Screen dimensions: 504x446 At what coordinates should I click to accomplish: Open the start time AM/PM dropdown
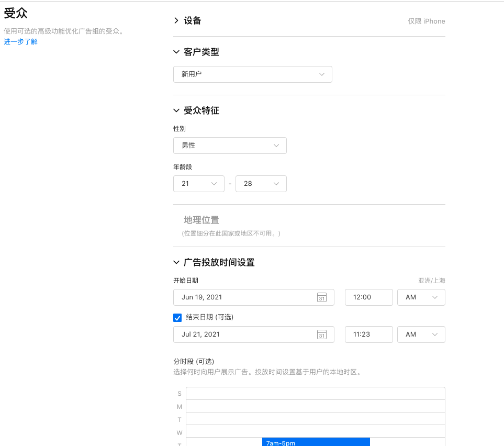(x=421, y=297)
